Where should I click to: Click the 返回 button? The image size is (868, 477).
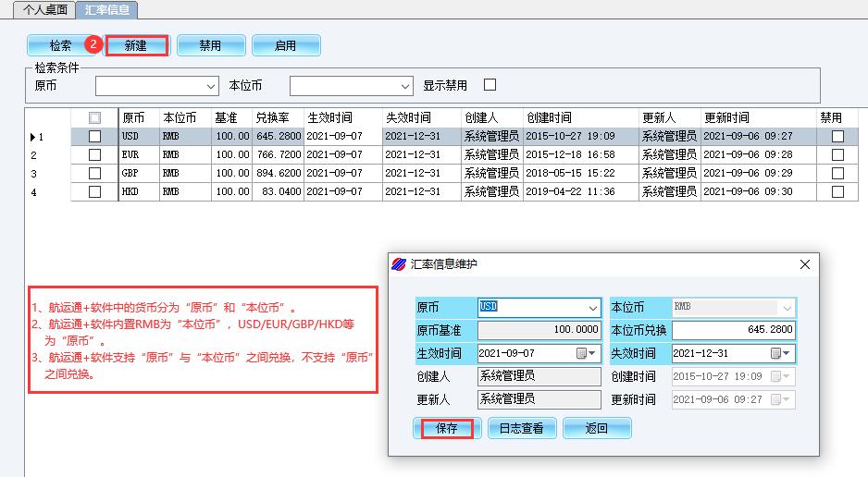click(x=597, y=428)
